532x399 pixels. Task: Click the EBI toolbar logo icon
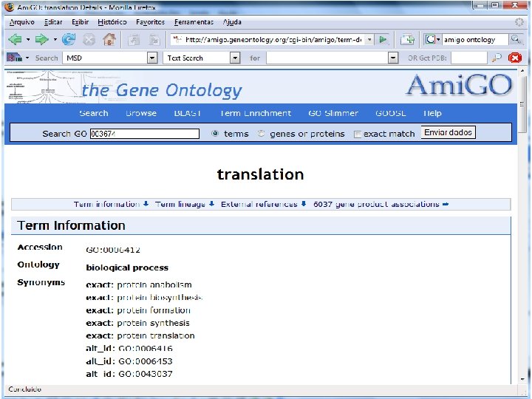pos(14,58)
